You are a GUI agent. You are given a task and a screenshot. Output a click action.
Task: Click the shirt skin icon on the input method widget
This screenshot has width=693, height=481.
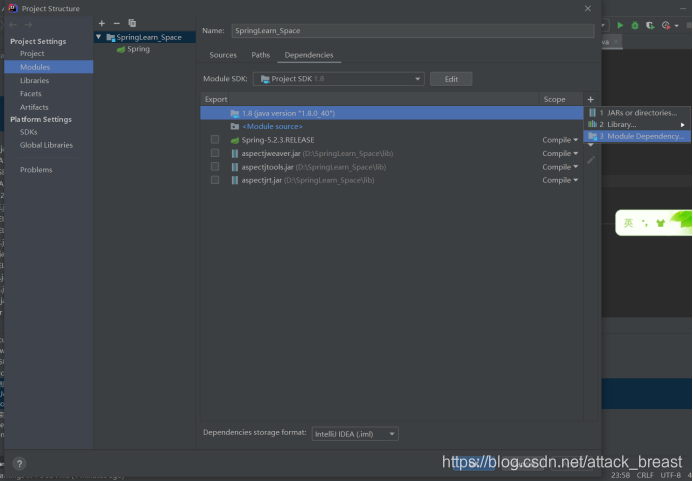660,223
